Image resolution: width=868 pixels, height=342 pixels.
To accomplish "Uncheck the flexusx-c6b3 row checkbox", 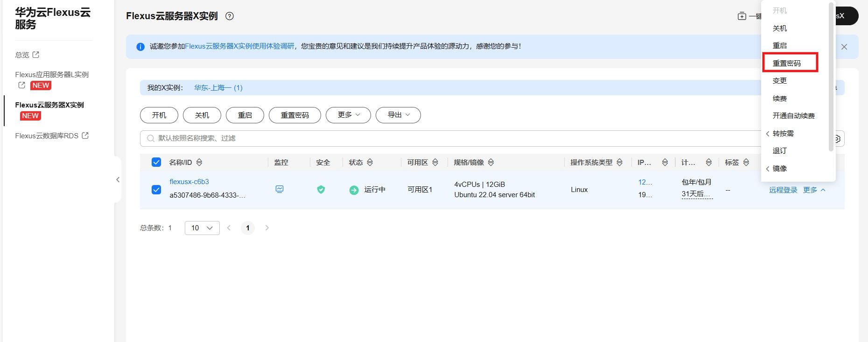I will click(156, 190).
